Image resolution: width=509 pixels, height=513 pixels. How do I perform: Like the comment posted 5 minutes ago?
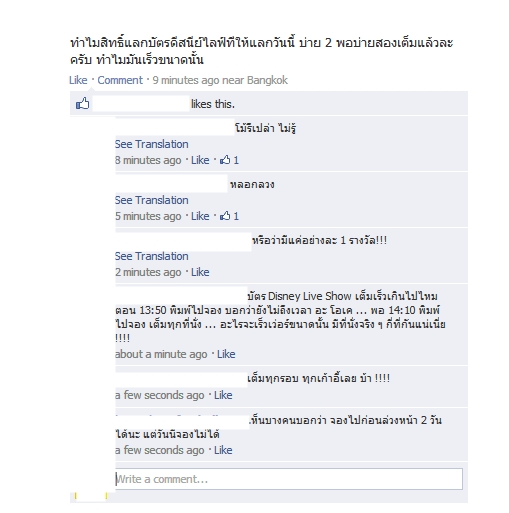[x=200, y=216]
